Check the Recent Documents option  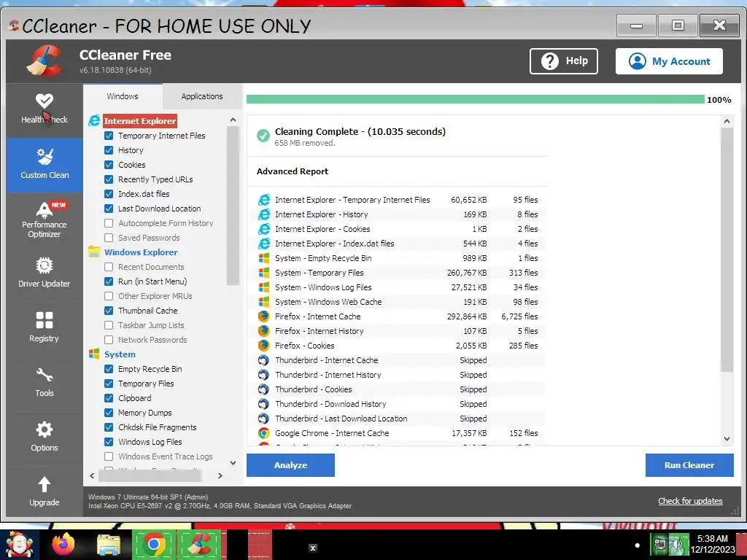(x=109, y=267)
